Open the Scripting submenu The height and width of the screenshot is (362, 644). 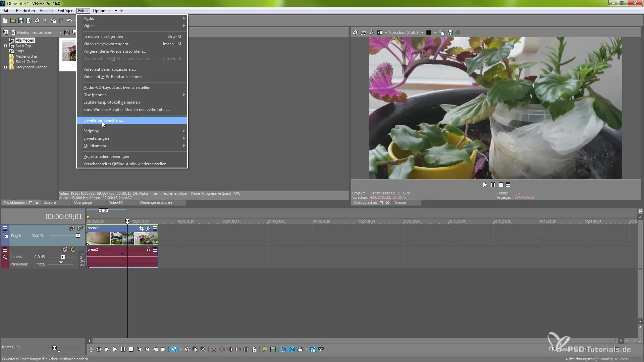[132, 131]
